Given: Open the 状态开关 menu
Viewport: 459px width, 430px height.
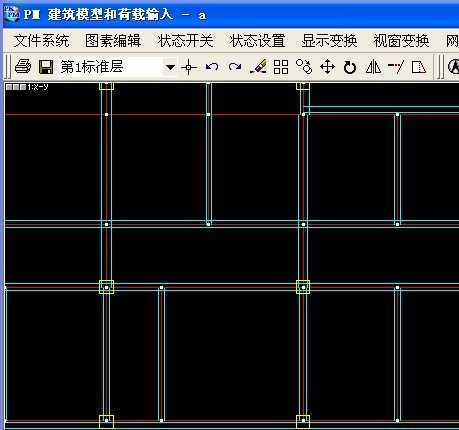Looking at the screenshot, I should (x=185, y=41).
